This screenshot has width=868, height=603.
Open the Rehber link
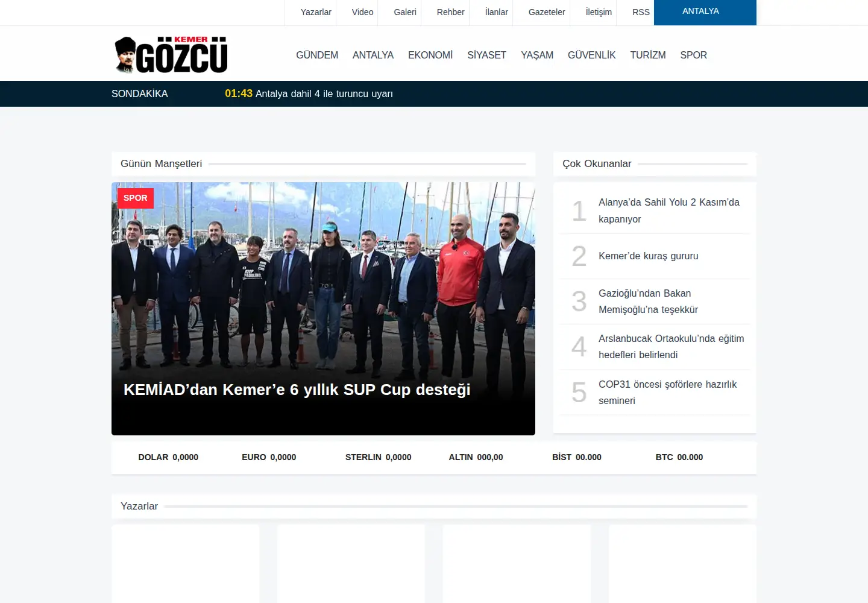[450, 12]
